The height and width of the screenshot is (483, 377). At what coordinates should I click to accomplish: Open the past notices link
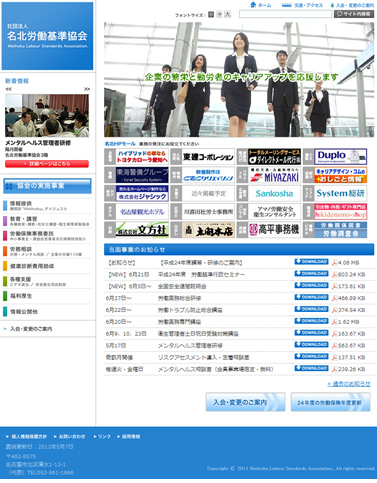[349, 384]
